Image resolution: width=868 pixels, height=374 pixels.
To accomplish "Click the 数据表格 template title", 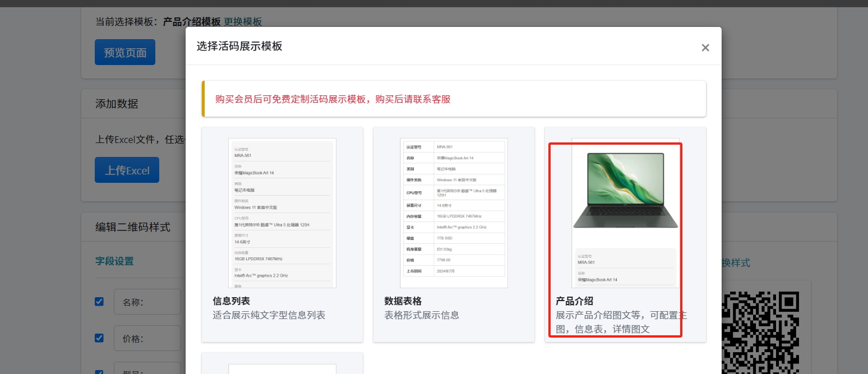I will coord(403,301).
